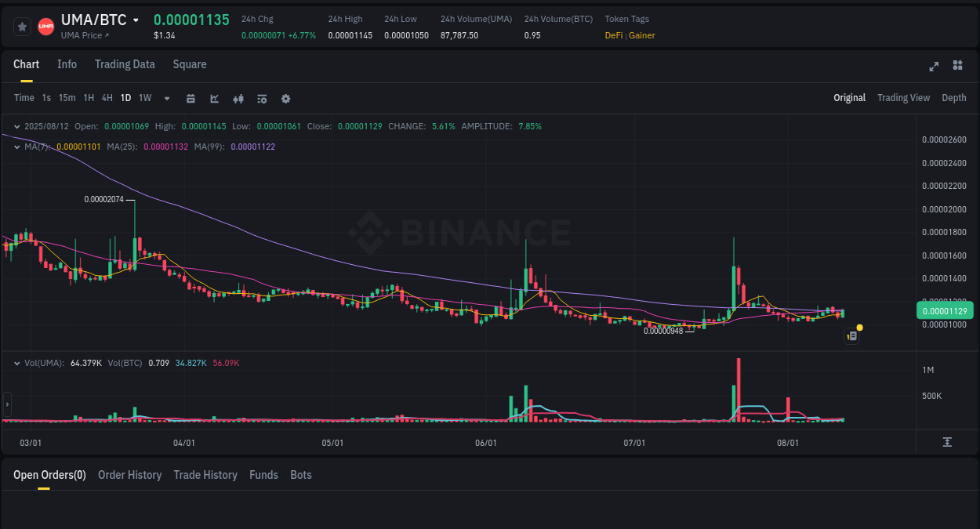This screenshot has width=980, height=529.
Task: Switch to line chart style icon
Action: point(214,98)
